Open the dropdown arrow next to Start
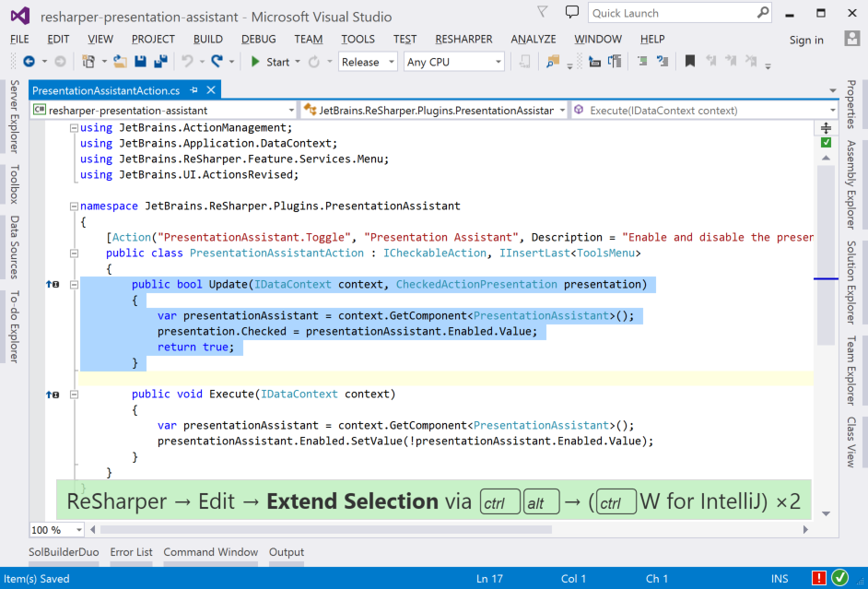Screen dimensions: 868x589 coord(298,62)
